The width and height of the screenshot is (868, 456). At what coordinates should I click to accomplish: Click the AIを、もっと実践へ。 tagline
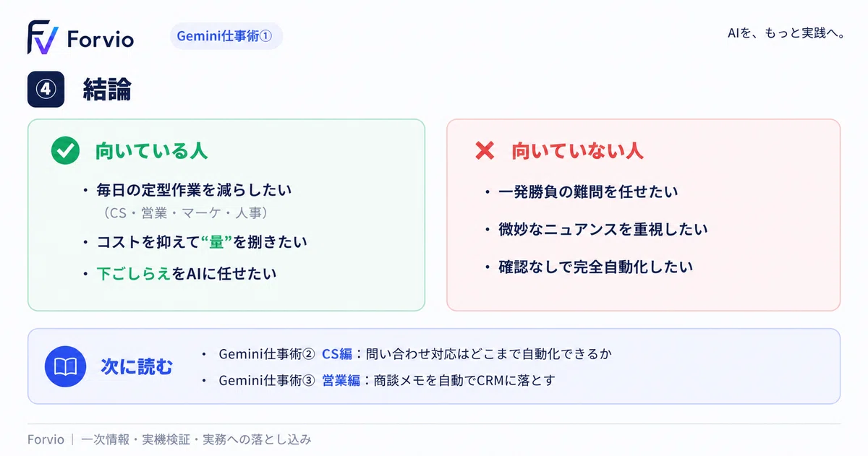pyautogui.click(x=786, y=34)
